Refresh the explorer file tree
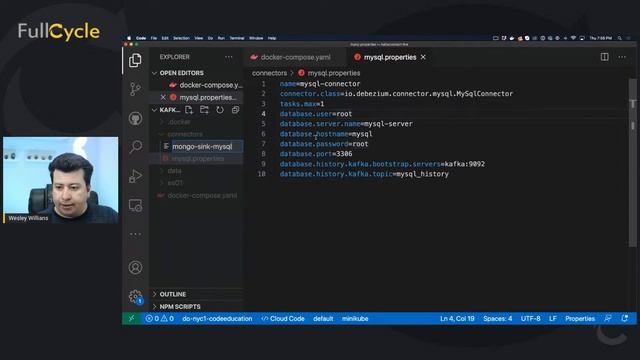 220,110
